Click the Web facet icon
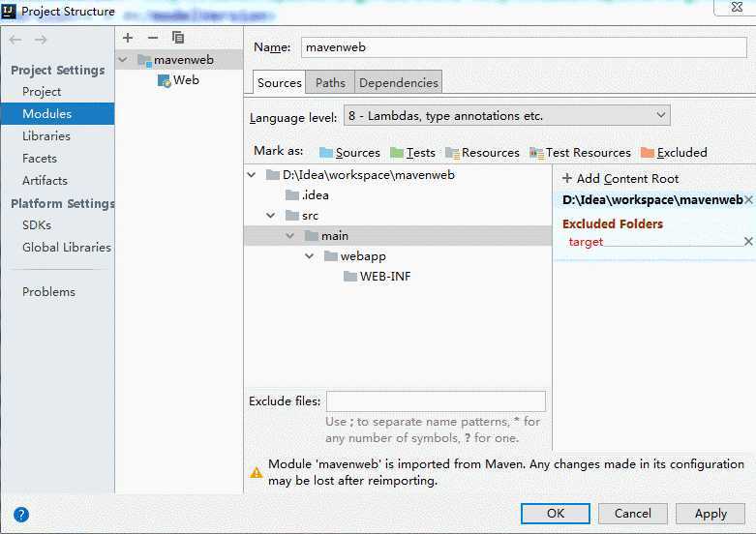Screen dimensions: 756x534 (x=164, y=80)
